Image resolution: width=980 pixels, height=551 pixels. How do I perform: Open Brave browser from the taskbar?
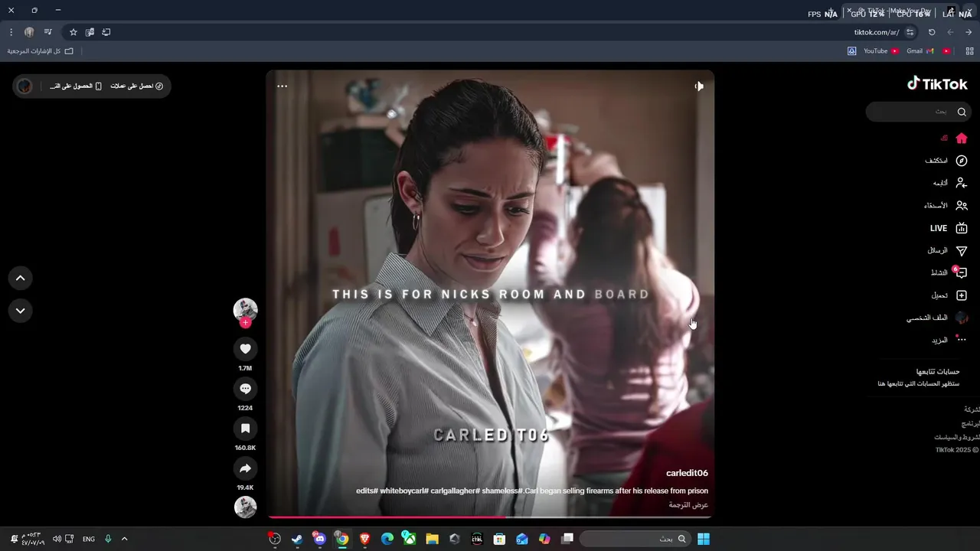[364, 539]
